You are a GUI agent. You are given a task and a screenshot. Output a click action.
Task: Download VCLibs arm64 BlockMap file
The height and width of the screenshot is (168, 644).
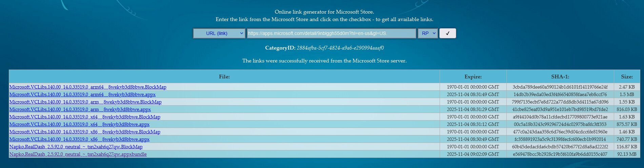point(88,87)
